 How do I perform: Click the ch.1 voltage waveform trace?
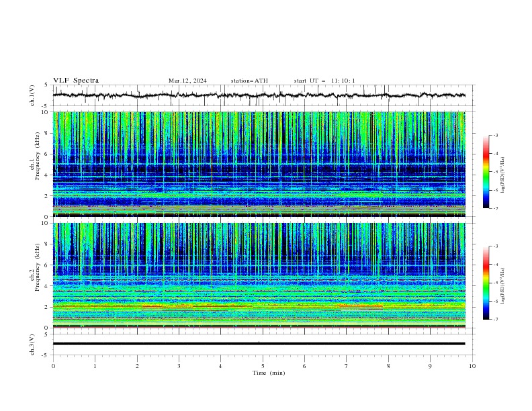(259, 95)
